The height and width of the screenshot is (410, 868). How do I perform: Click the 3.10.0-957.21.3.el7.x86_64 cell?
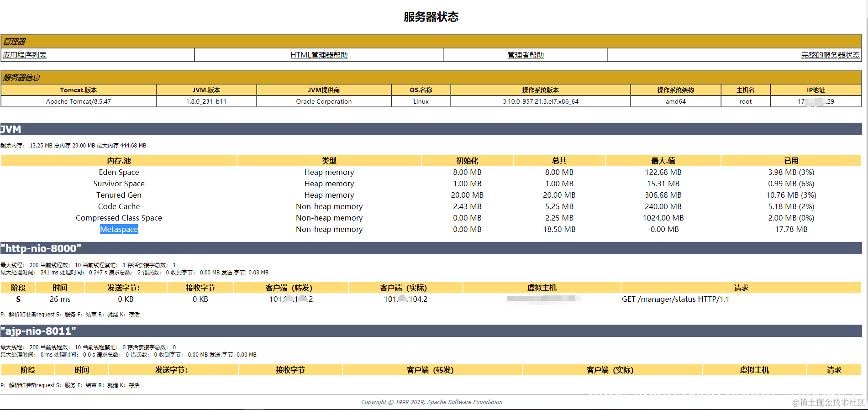541,101
